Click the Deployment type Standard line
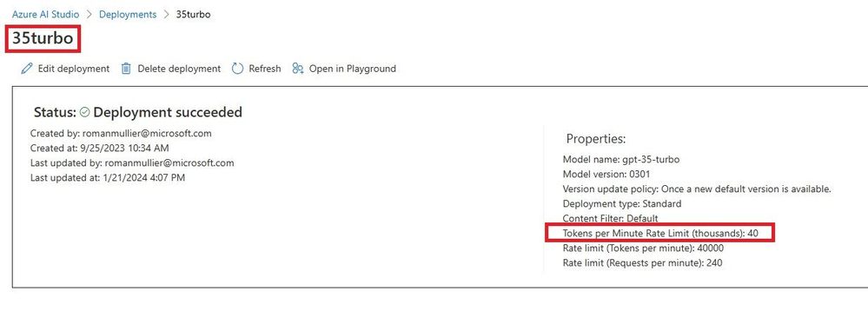The height and width of the screenshot is (331, 868). pyautogui.click(x=621, y=203)
